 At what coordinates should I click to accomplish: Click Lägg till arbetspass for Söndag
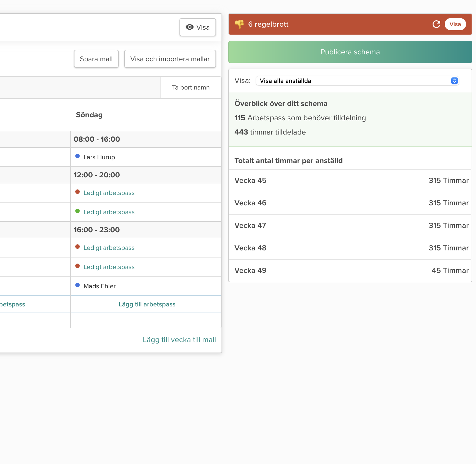147,304
